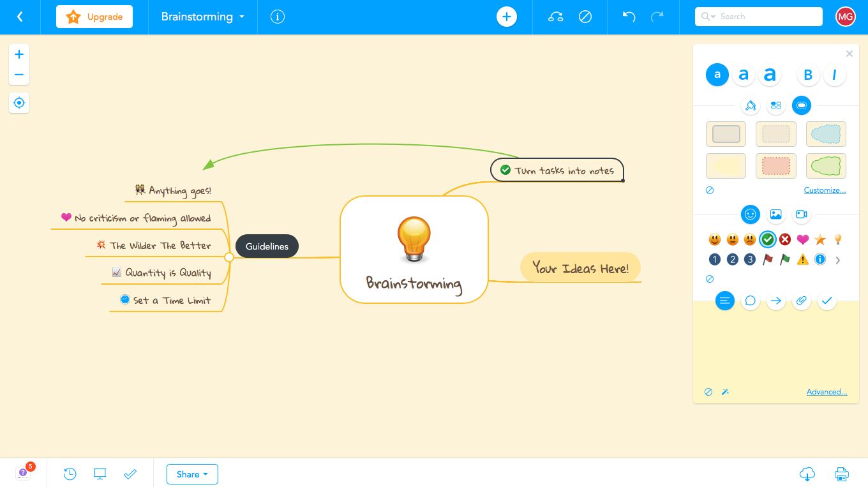Choose the dotted beige boundary swatch
Viewport: 868px width, 487px height.
click(776, 134)
